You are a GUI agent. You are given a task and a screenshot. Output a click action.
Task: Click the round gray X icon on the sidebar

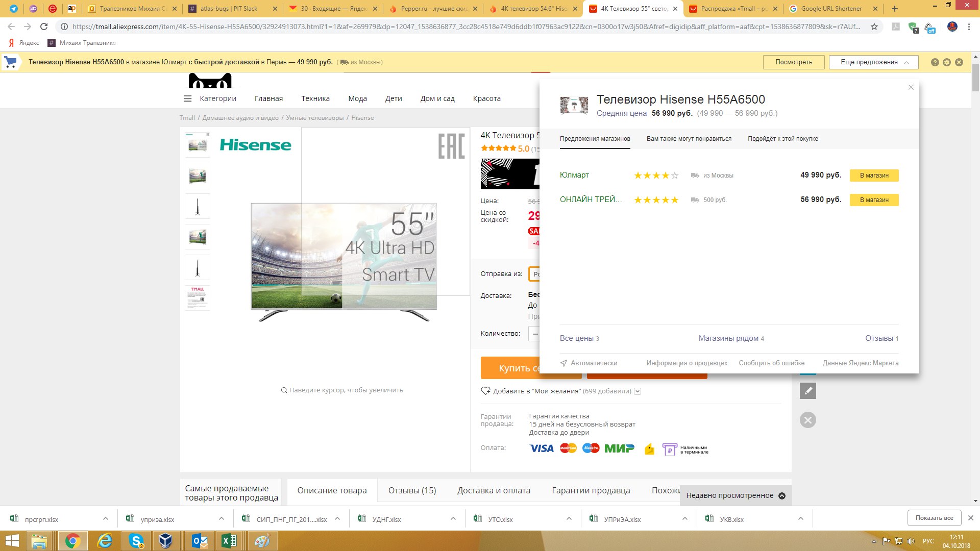[808, 420]
